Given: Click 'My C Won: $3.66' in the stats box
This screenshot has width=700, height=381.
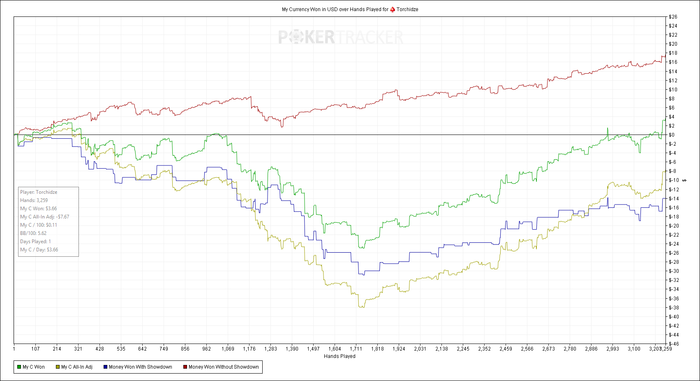Looking at the screenshot, I should click(38, 209).
